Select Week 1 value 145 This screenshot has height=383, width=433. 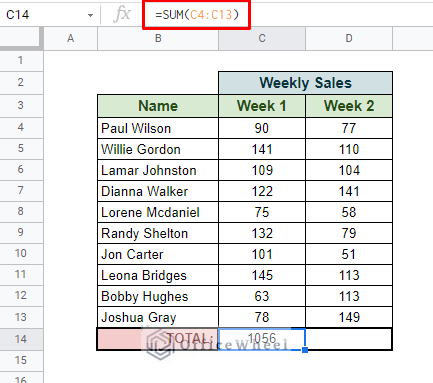[x=262, y=275]
